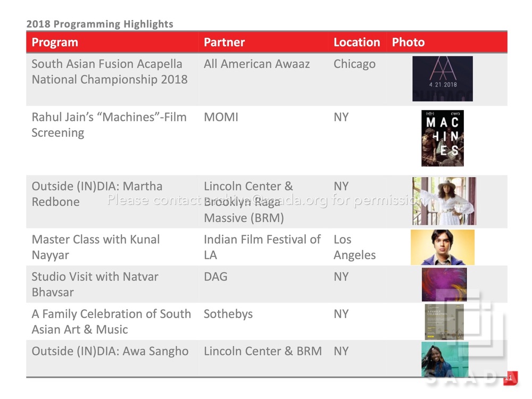
Task: Click the Program column header
Action: pos(55,43)
